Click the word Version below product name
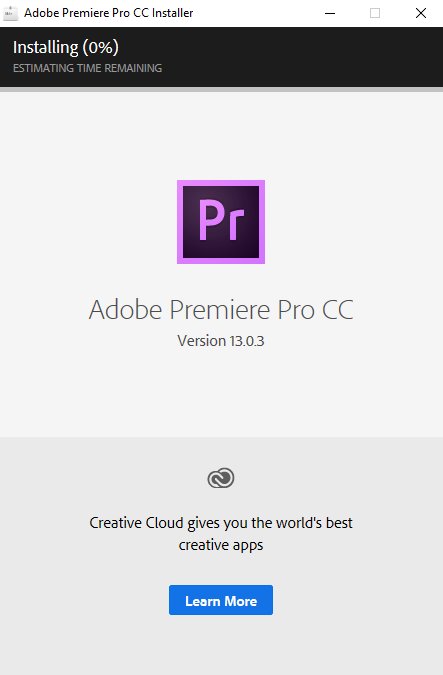The width and height of the screenshot is (443, 675). click(201, 341)
